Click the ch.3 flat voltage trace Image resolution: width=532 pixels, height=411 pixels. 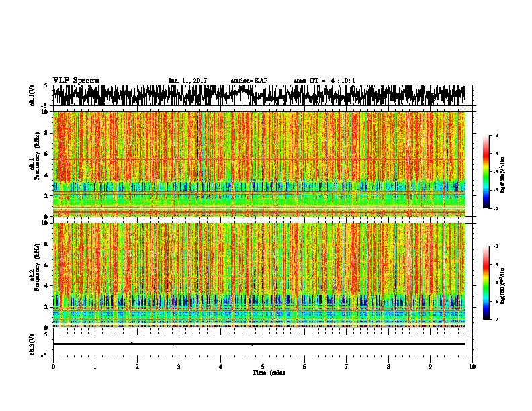tap(259, 344)
